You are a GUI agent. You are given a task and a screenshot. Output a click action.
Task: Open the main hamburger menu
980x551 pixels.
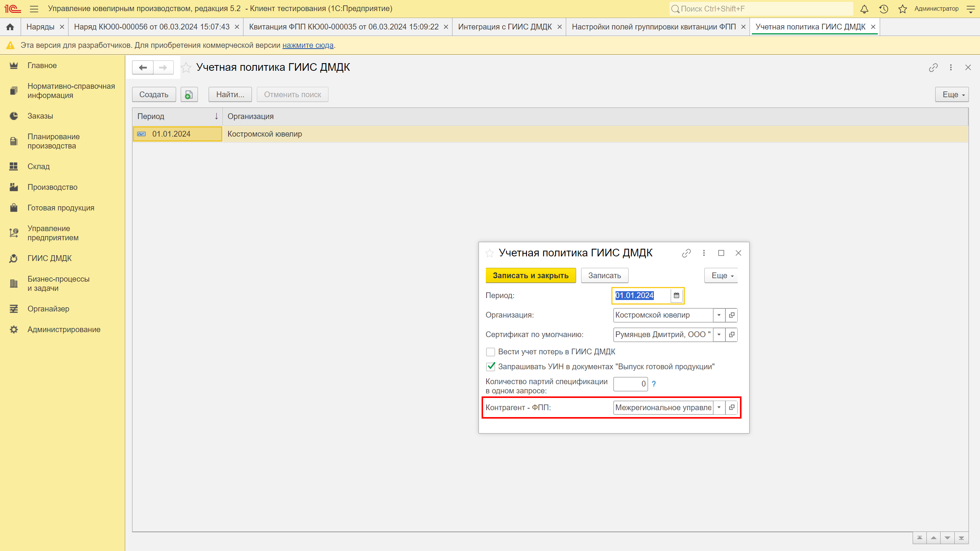34,9
